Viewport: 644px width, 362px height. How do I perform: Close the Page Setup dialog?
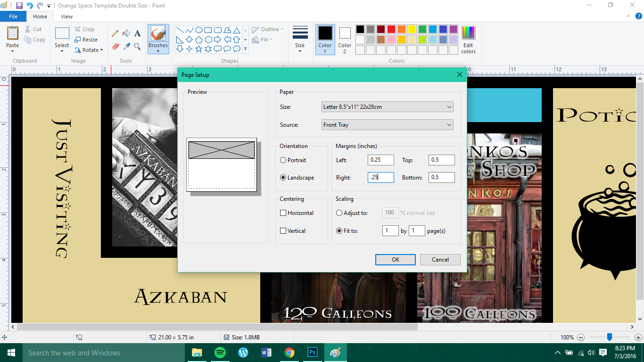click(460, 74)
